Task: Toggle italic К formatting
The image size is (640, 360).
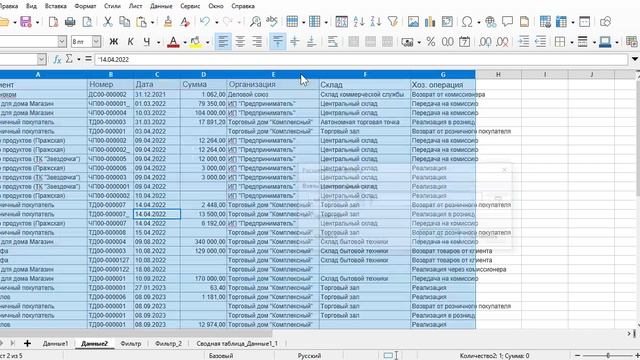Action: tap(131, 42)
